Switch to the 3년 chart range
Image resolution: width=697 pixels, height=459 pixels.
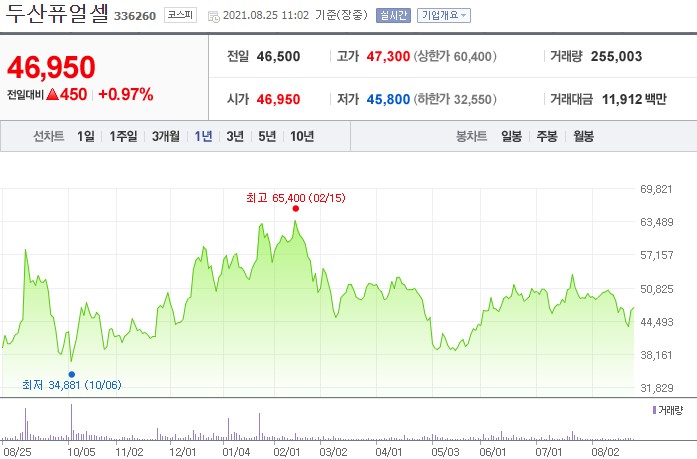pyautogui.click(x=235, y=136)
